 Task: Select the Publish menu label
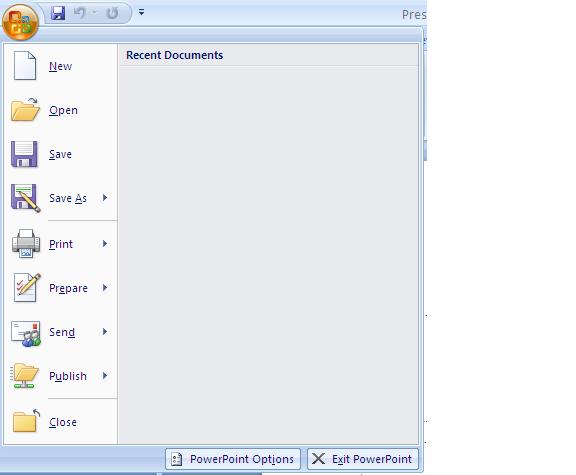coord(68,376)
